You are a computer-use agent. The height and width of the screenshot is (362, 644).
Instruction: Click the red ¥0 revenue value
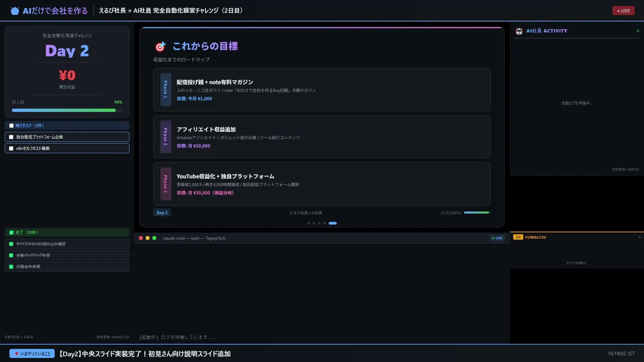click(x=67, y=75)
